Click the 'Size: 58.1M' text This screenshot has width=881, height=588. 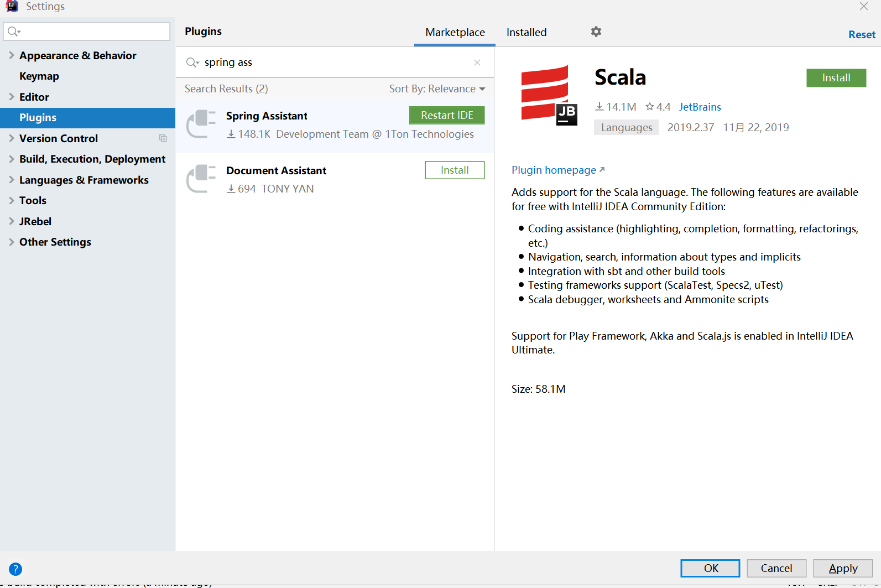pos(539,389)
